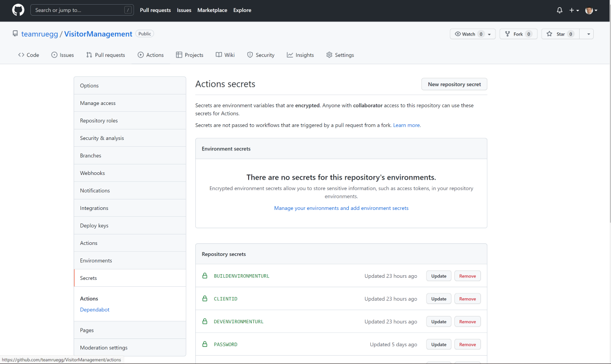Go to Marketplace in the header

point(212,10)
